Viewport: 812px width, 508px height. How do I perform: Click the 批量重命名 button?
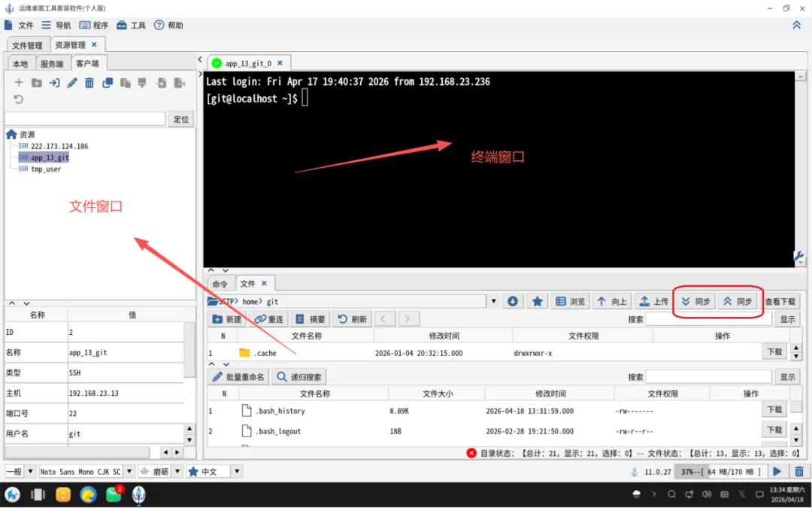click(x=239, y=377)
